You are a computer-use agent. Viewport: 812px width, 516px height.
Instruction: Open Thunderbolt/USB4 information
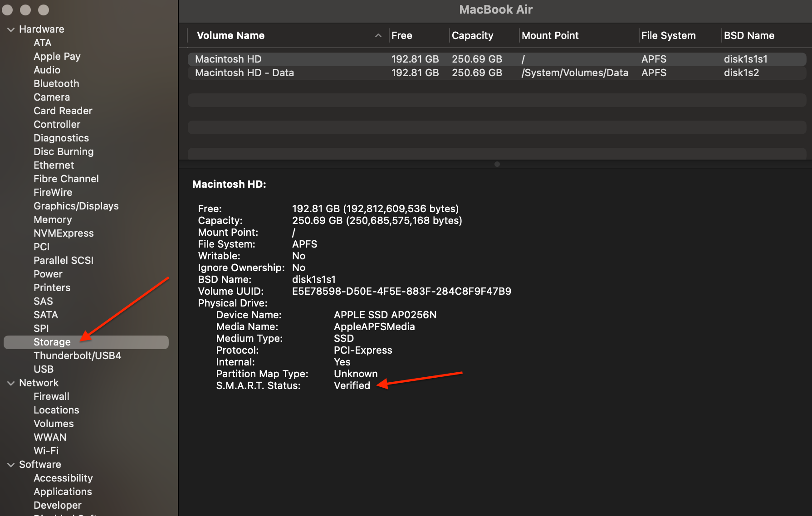click(x=78, y=355)
